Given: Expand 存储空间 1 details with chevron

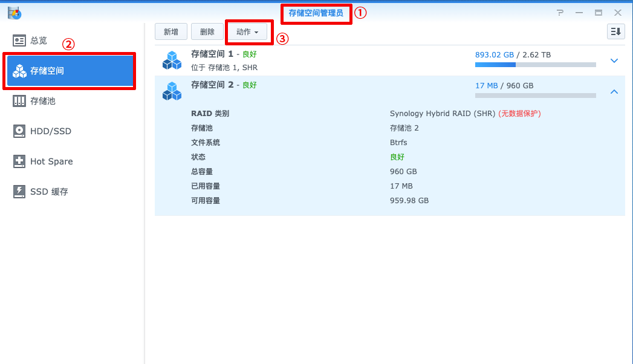Looking at the screenshot, I should (614, 60).
